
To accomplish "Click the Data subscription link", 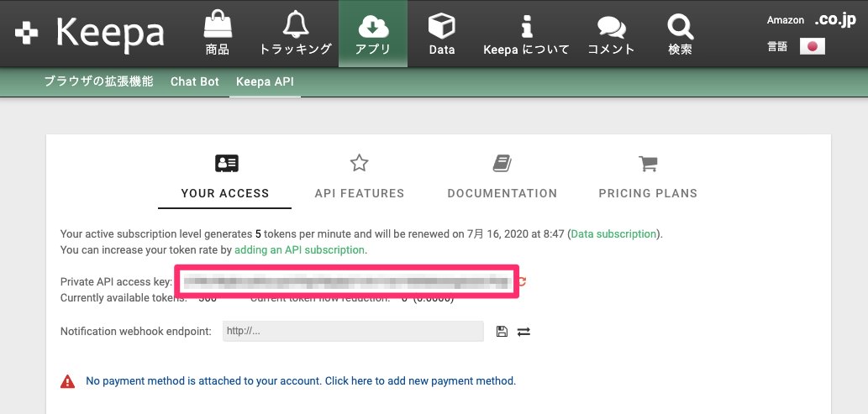I will tap(613, 234).
